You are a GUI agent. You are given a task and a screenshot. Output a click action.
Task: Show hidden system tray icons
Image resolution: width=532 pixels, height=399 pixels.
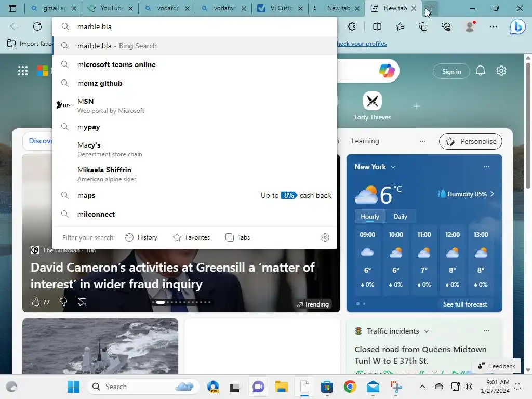422,387
